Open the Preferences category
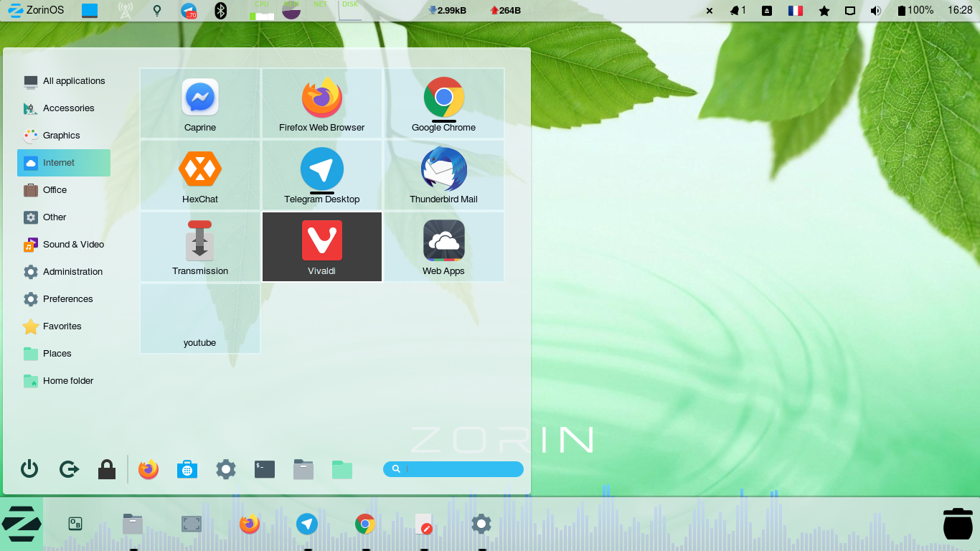Screen dimensions: 980x551 coord(64,299)
